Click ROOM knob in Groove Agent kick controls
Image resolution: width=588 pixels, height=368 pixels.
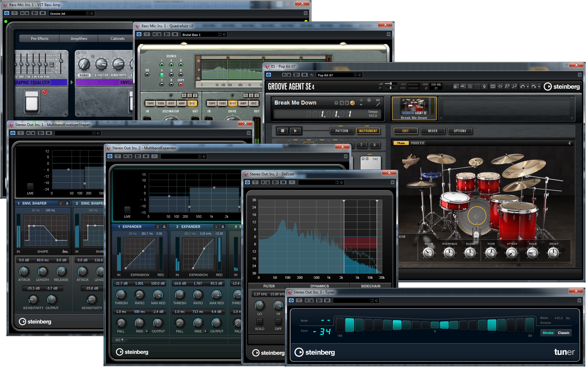tap(428, 253)
